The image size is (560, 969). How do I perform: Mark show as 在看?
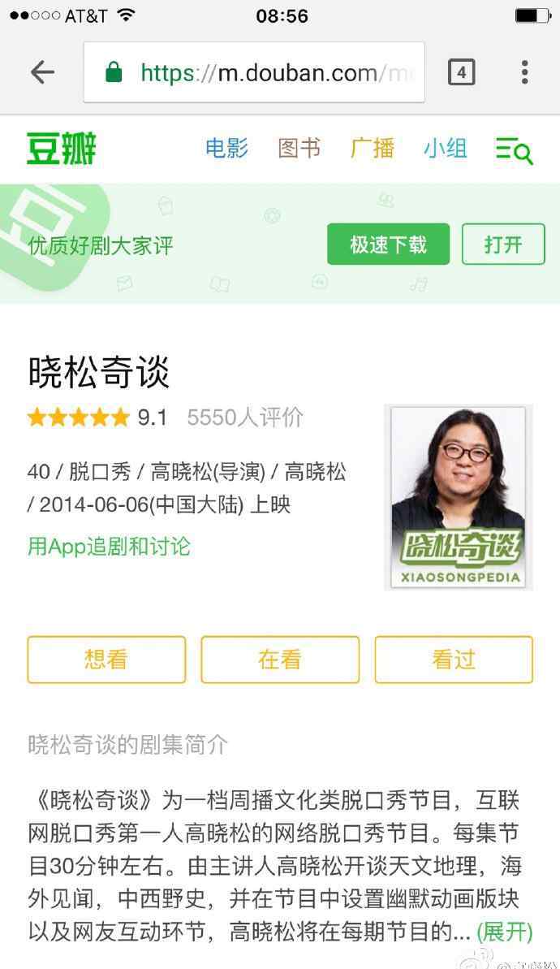(x=280, y=660)
